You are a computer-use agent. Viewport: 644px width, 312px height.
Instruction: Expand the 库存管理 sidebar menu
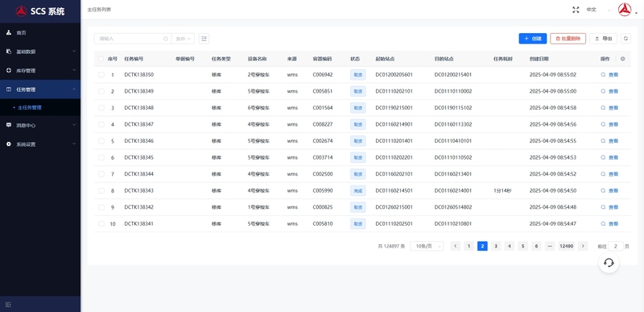(40, 70)
